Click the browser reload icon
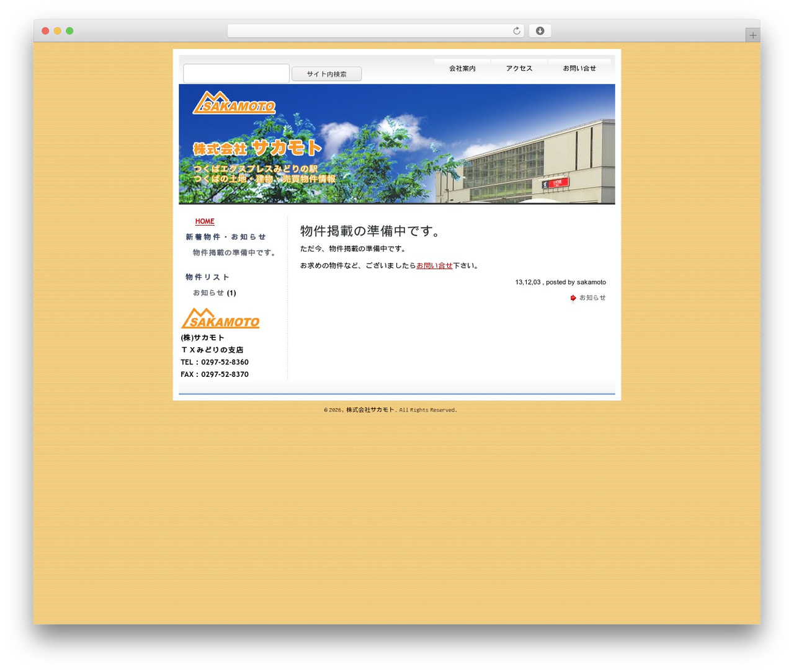The height and width of the screenshot is (672, 794). pyautogui.click(x=516, y=31)
